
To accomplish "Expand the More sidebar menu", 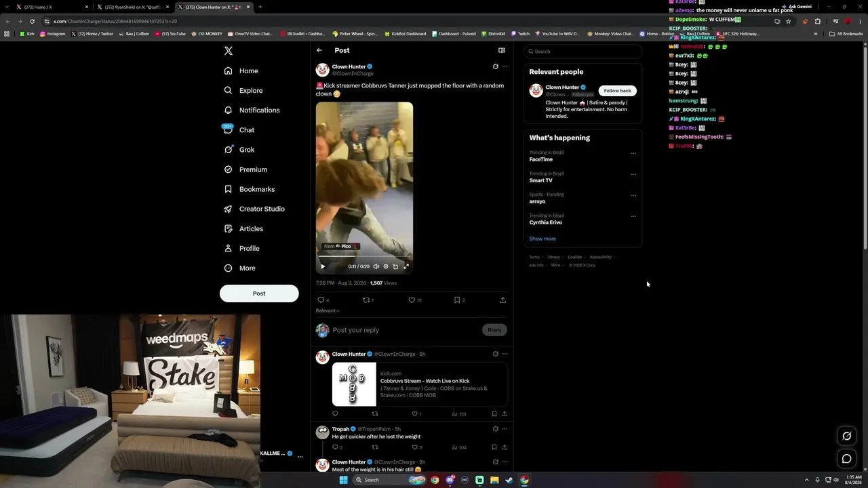I will [x=239, y=268].
